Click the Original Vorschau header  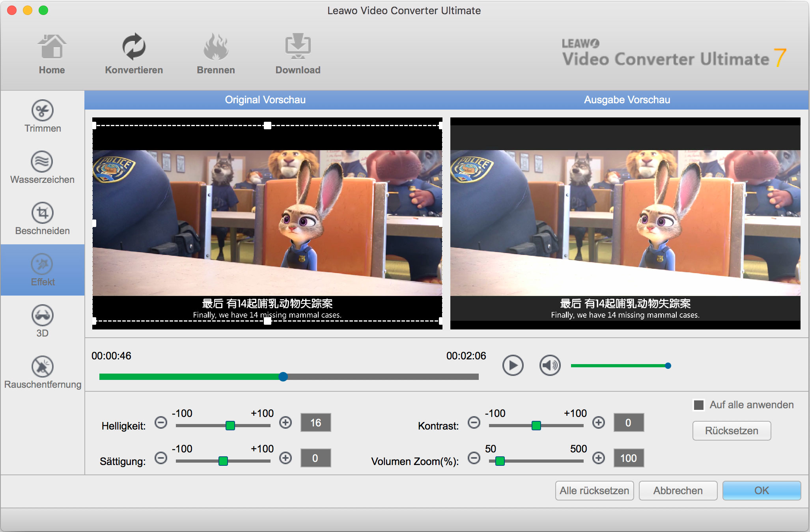coord(265,100)
